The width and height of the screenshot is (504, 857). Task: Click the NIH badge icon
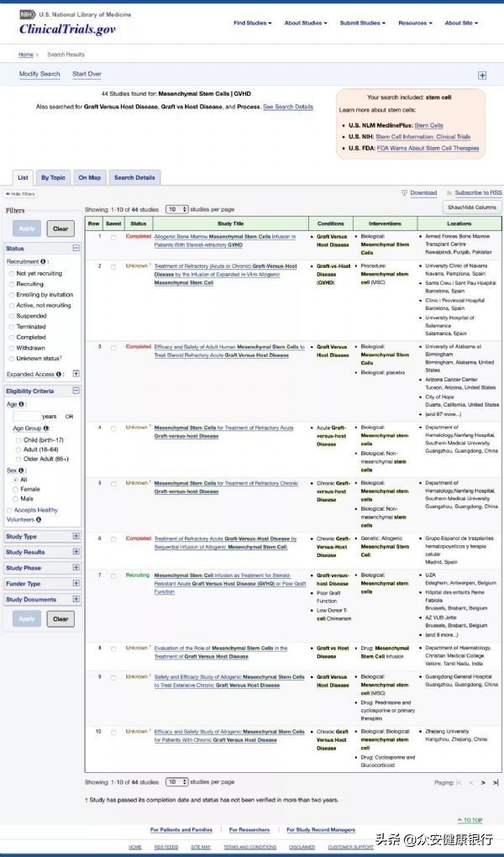point(27,15)
